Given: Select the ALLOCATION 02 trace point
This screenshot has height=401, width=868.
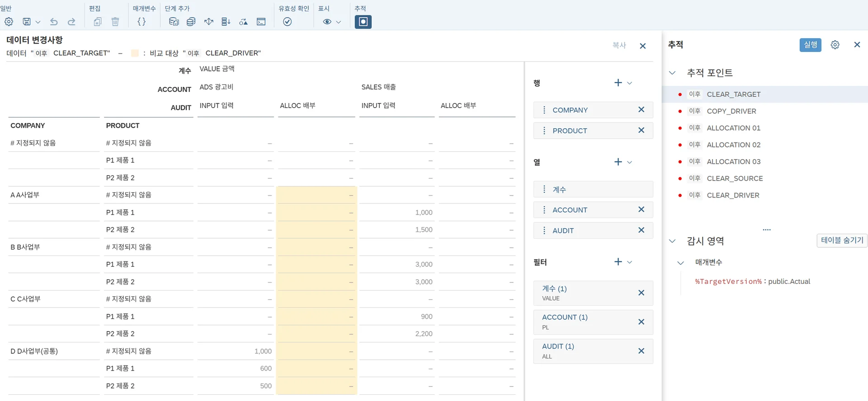Looking at the screenshot, I should tap(733, 145).
